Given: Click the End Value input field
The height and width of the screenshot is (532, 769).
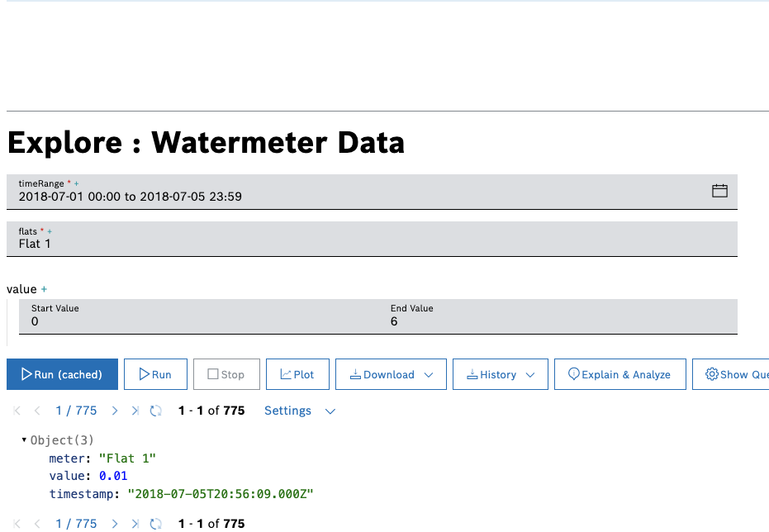Looking at the screenshot, I should coord(562,321).
